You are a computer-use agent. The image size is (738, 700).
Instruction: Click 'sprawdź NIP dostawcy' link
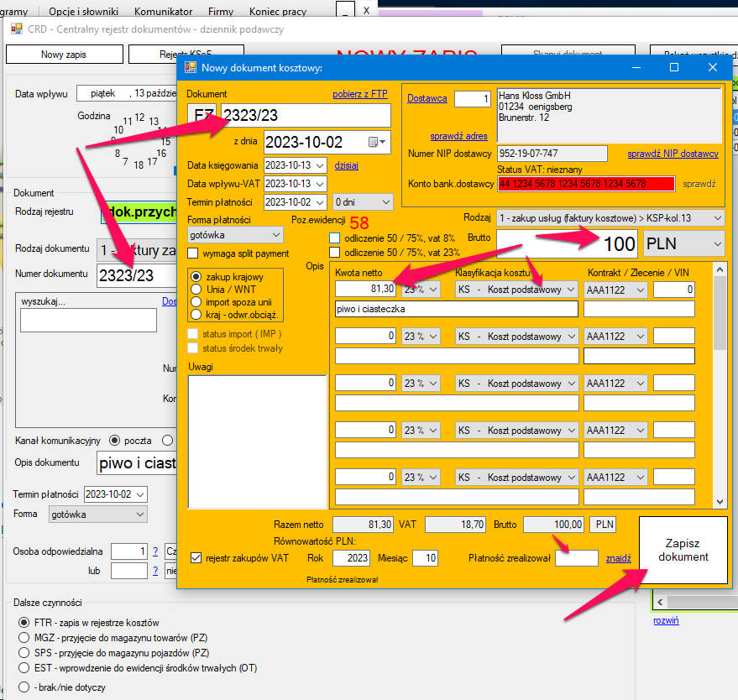point(673,154)
